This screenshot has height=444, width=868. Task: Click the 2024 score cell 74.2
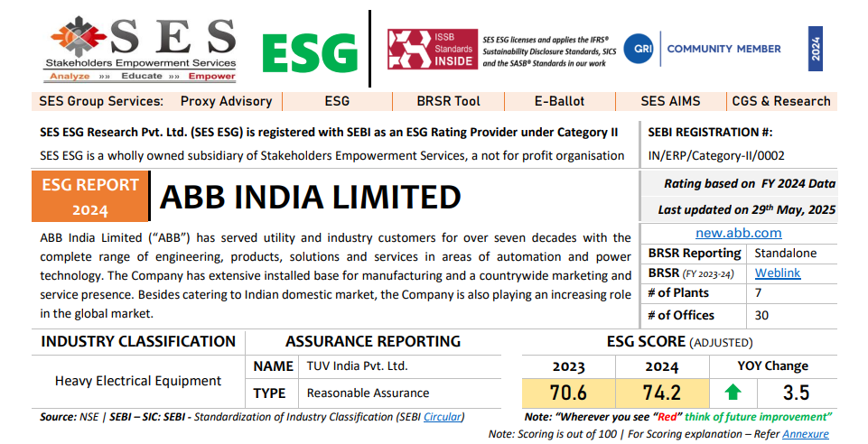pos(662,393)
